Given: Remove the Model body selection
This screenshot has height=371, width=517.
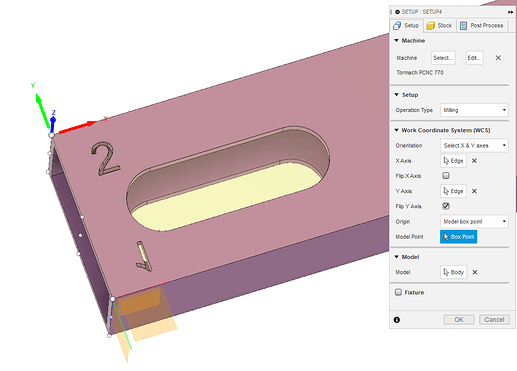Looking at the screenshot, I should click(x=475, y=272).
